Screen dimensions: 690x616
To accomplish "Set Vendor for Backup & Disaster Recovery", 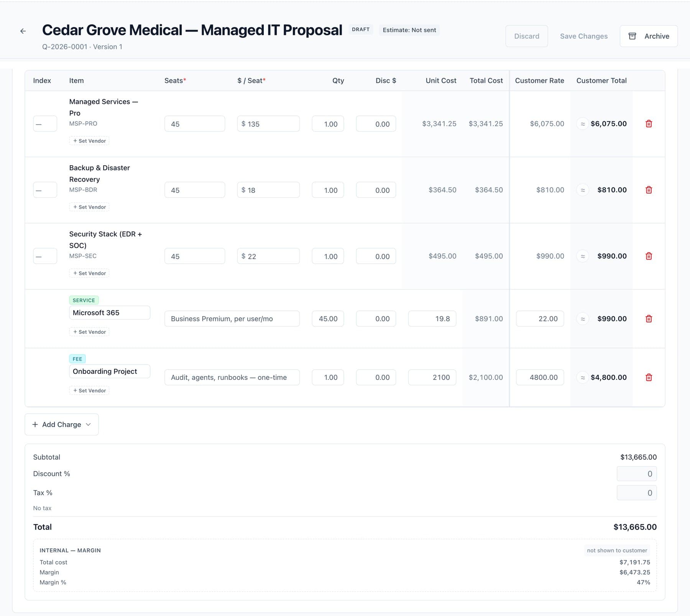I will pos(89,207).
